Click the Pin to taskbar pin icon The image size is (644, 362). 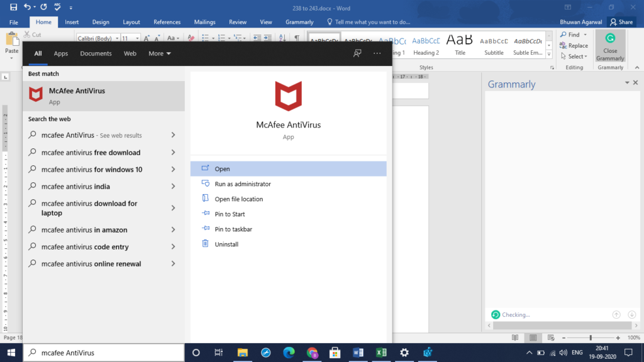[205, 229]
